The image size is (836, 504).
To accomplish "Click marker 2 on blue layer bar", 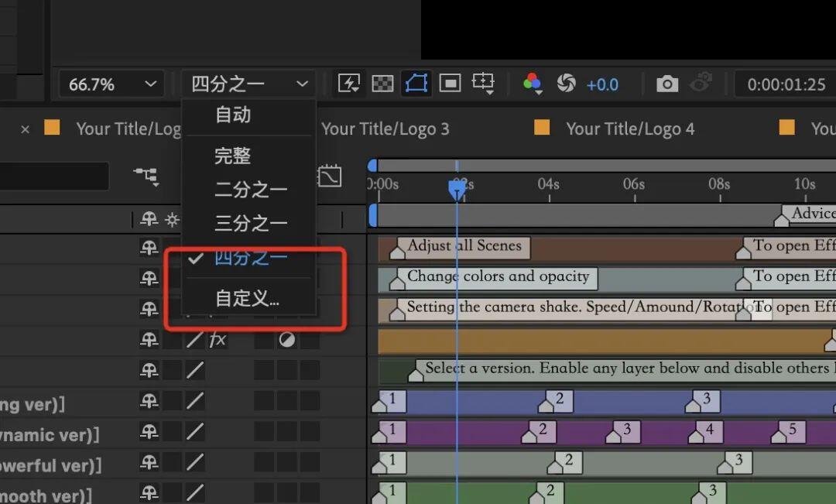I will pyautogui.click(x=555, y=402).
